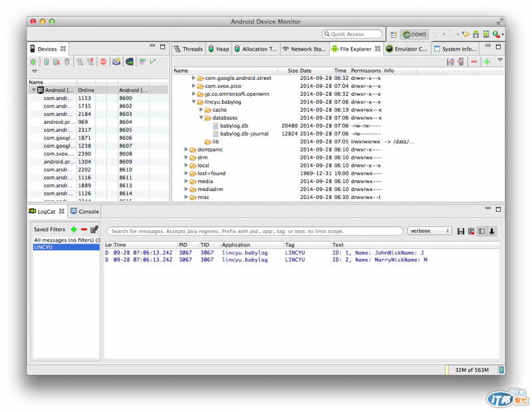Viewport: 532px width, 412px height.
Task: Toggle display of saved filters view
Action: click(x=481, y=232)
